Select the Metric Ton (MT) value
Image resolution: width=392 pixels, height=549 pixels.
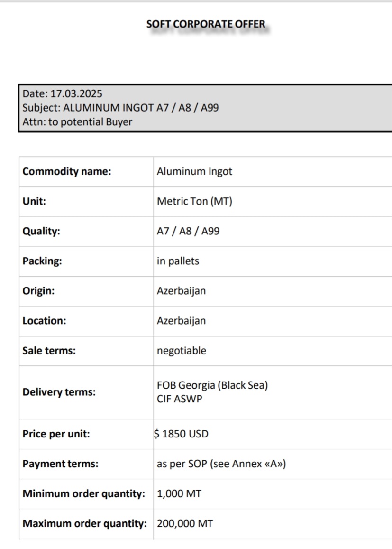click(x=194, y=201)
